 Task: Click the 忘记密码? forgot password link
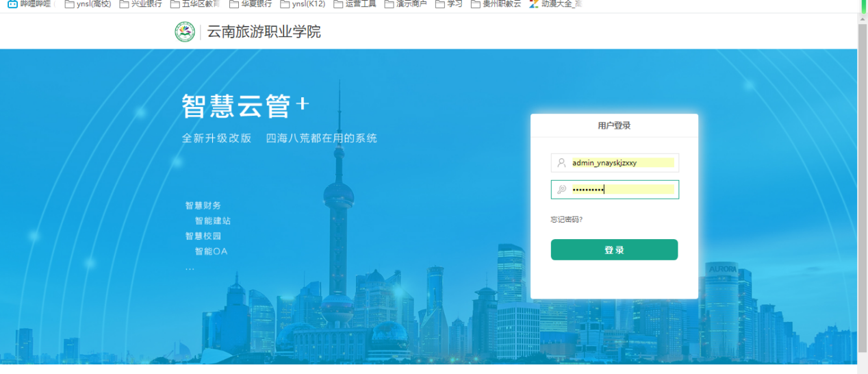pyautogui.click(x=566, y=220)
